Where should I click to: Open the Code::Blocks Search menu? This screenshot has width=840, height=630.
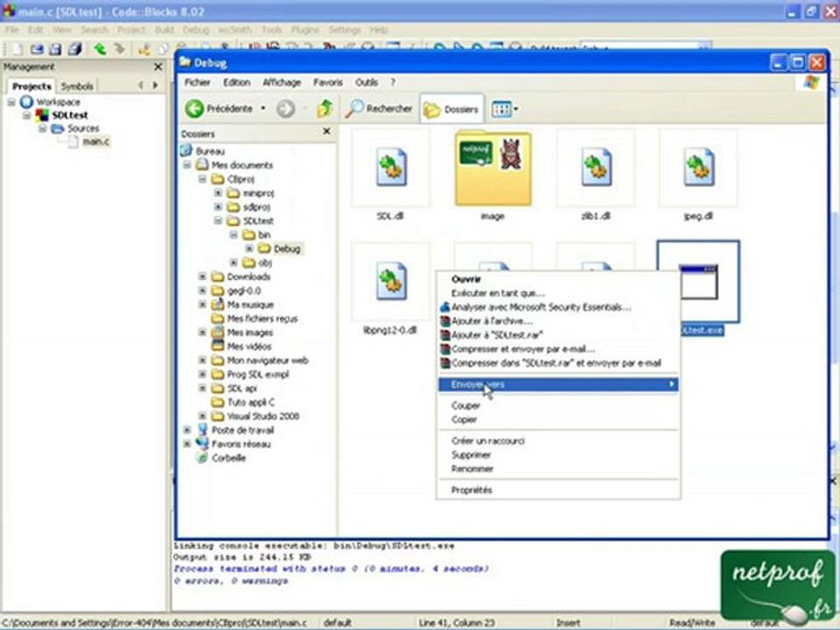pyautogui.click(x=94, y=30)
